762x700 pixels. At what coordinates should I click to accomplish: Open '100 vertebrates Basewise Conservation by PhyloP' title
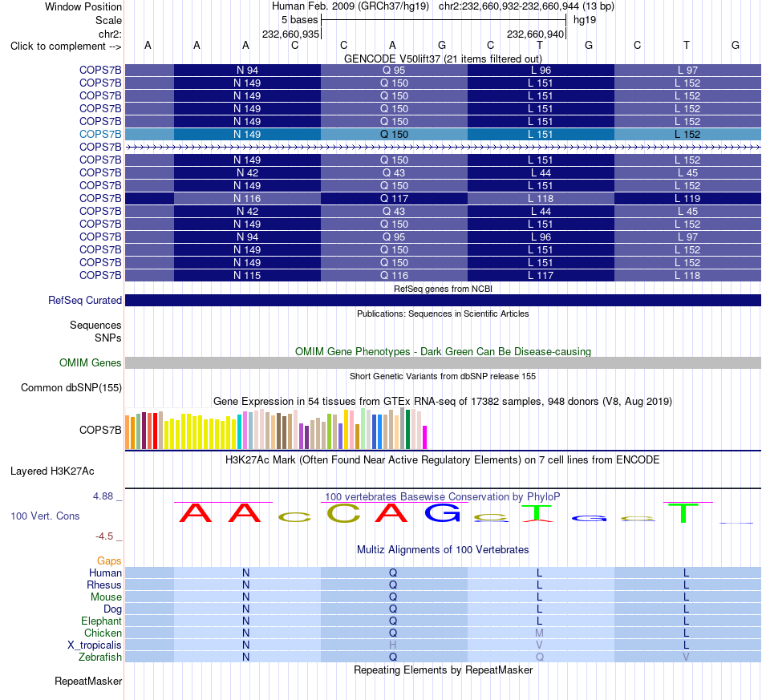(x=443, y=496)
